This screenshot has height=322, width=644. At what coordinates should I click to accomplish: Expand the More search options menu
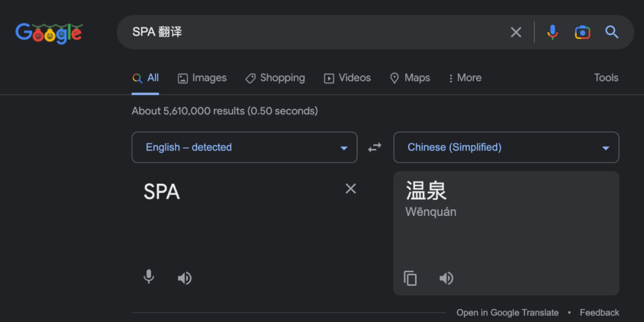(465, 78)
